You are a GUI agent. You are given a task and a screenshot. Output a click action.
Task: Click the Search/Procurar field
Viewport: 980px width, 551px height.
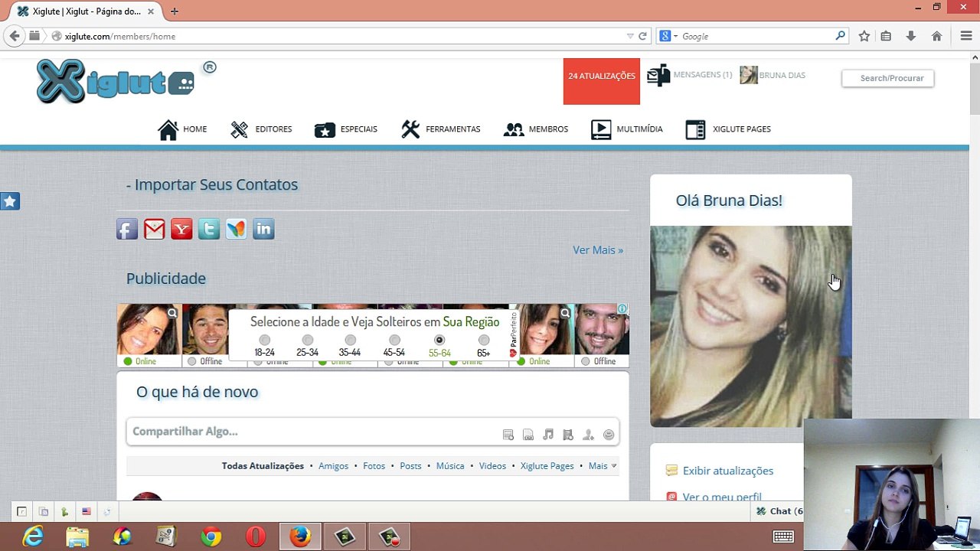coord(888,78)
